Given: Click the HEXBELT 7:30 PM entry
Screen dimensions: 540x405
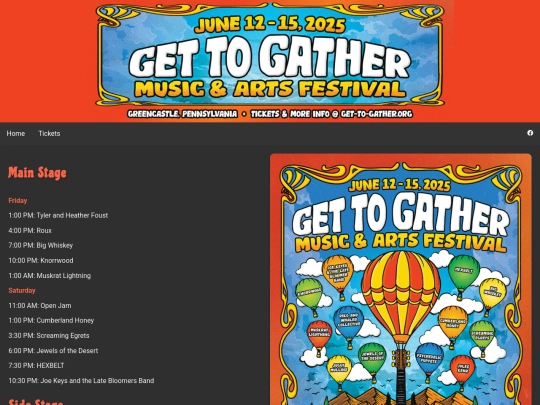Looking at the screenshot, I should [x=36, y=365].
